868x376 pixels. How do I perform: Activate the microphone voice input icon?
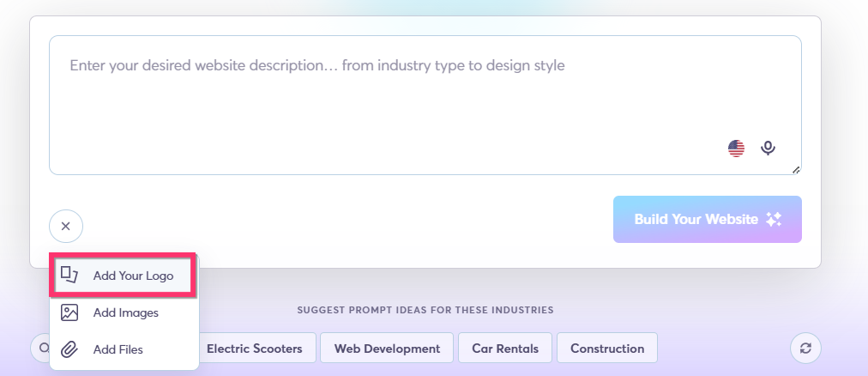(x=768, y=148)
